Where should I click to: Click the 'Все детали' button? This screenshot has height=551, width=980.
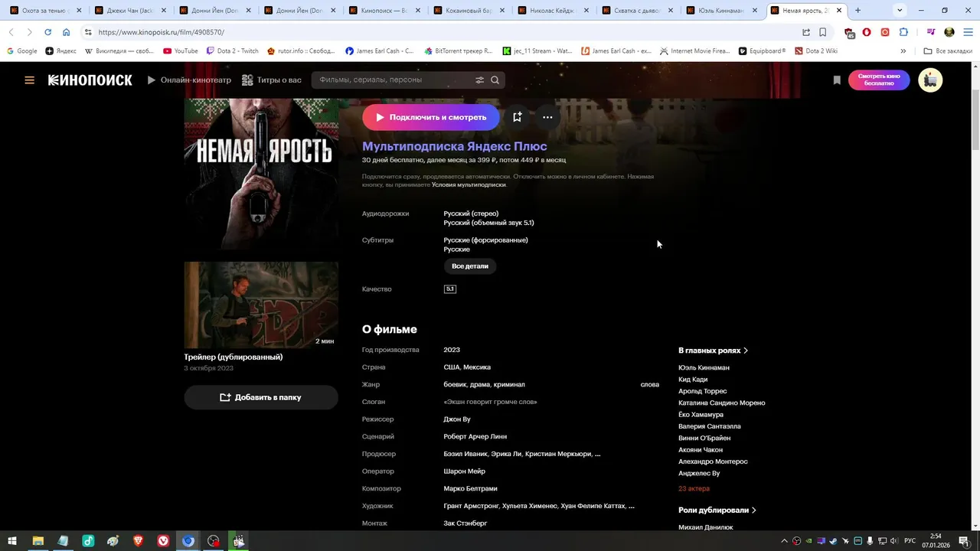click(x=470, y=266)
